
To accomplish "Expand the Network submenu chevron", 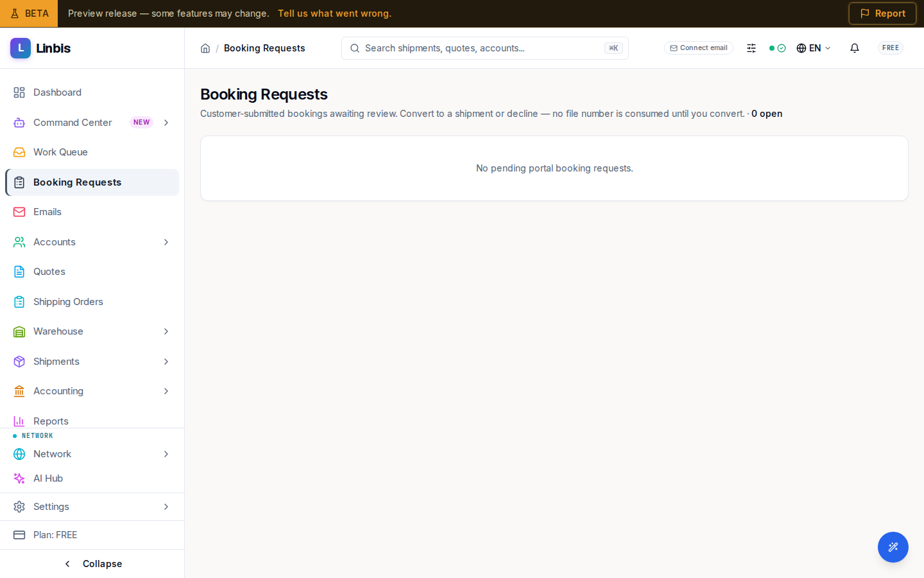I will [166, 454].
